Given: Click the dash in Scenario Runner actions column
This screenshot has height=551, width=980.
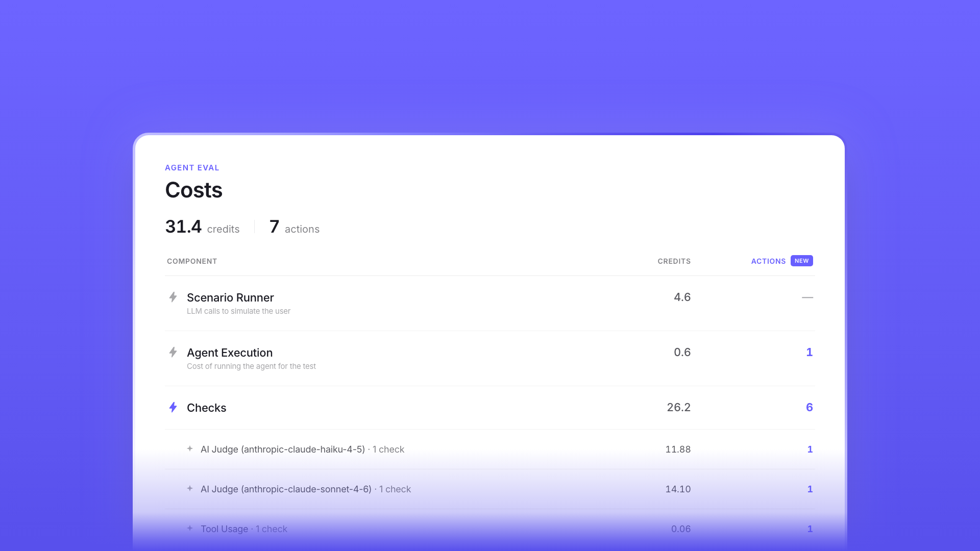Looking at the screenshot, I should tap(807, 297).
